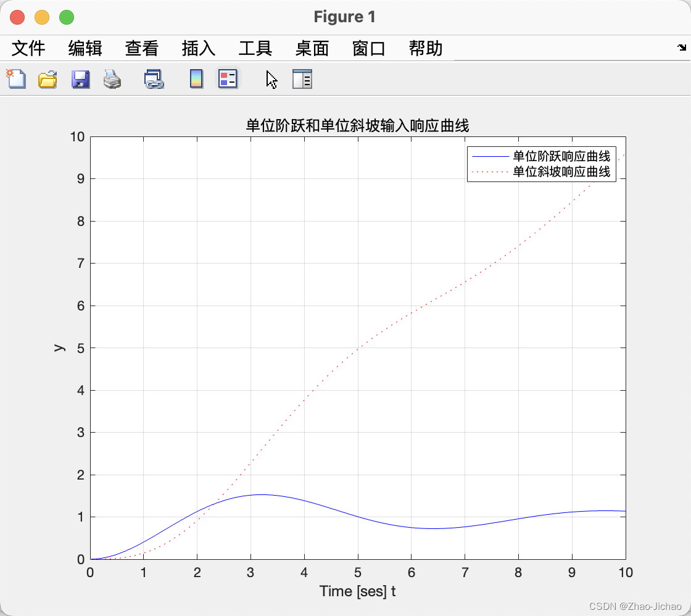Open the 桌面 menu
The image size is (691, 616).
click(x=312, y=48)
